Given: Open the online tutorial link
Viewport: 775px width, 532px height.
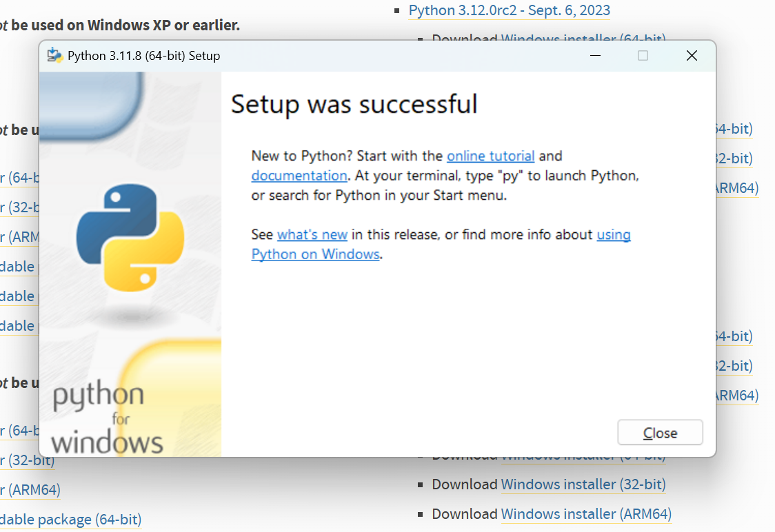Looking at the screenshot, I should click(x=490, y=156).
